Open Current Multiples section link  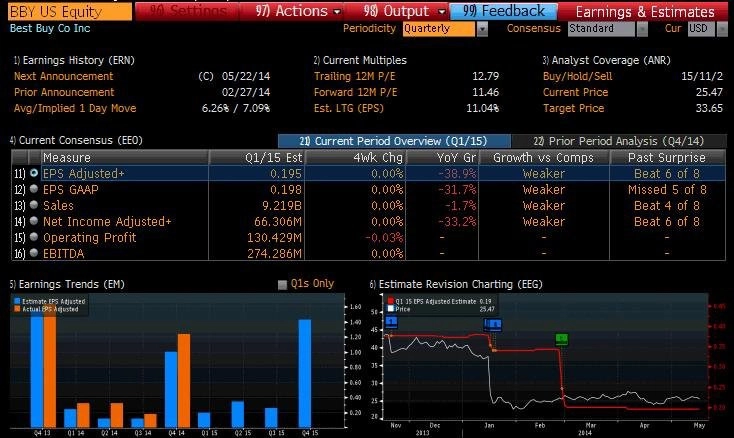click(x=360, y=60)
